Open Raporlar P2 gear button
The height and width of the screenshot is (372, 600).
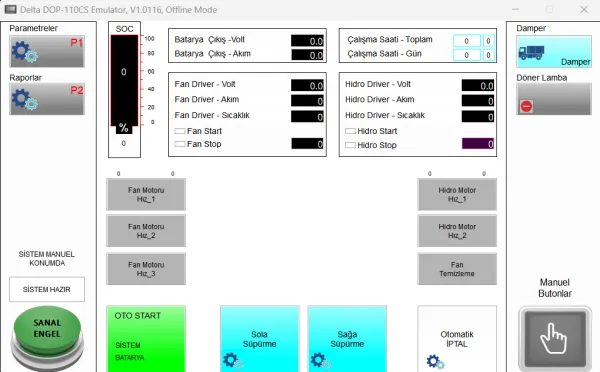coord(47,99)
